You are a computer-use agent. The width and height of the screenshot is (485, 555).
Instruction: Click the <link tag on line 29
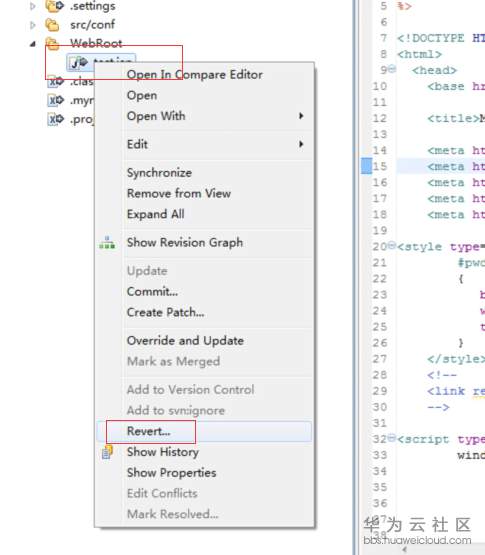click(446, 391)
